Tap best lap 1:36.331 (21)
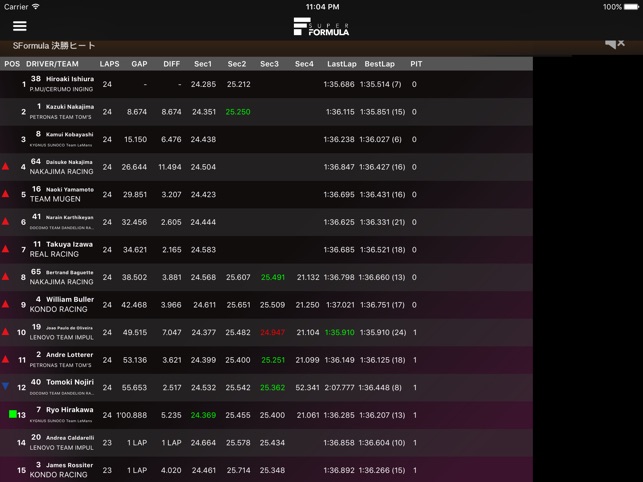The height and width of the screenshot is (482, 643). [x=382, y=222]
